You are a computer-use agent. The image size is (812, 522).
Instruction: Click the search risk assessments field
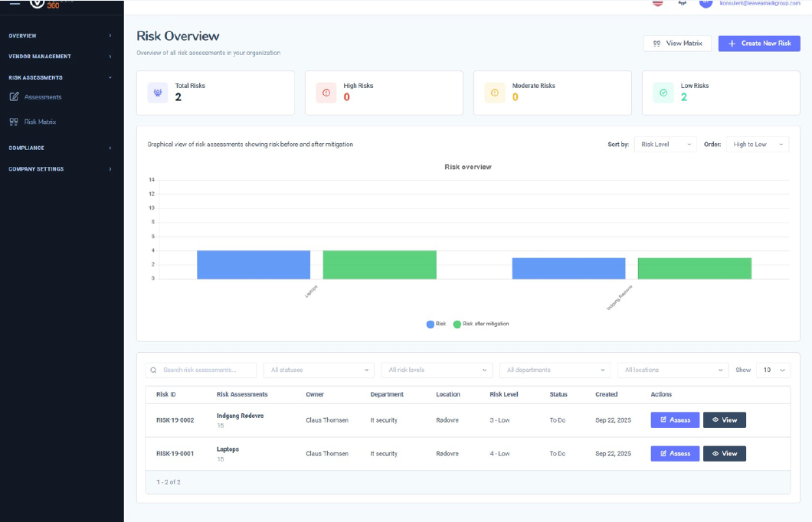coord(201,370)
